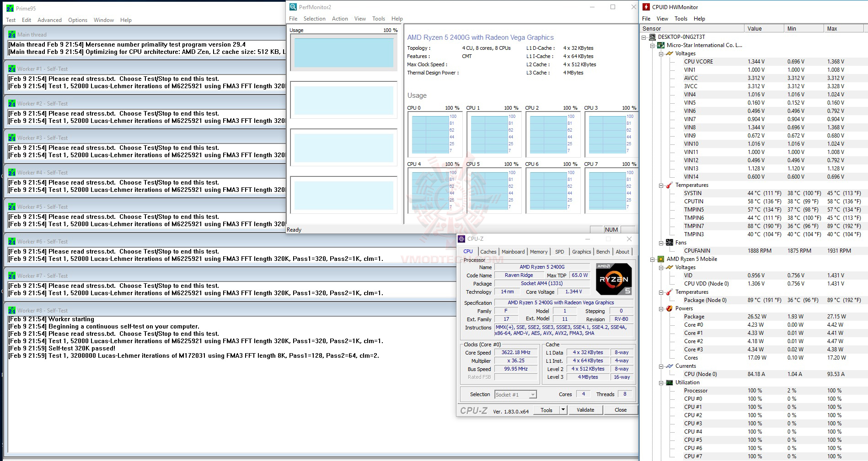The image size is (868, 461).
Task: Open the Selection menu in PerfMonitor2
Action: tap(315, 19)
